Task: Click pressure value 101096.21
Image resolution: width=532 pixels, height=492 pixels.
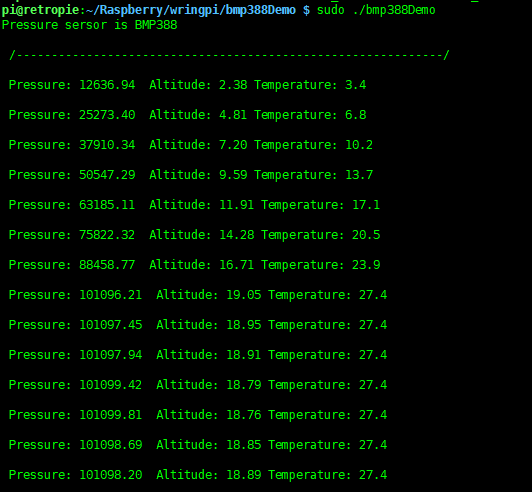Action: point(111,295)
